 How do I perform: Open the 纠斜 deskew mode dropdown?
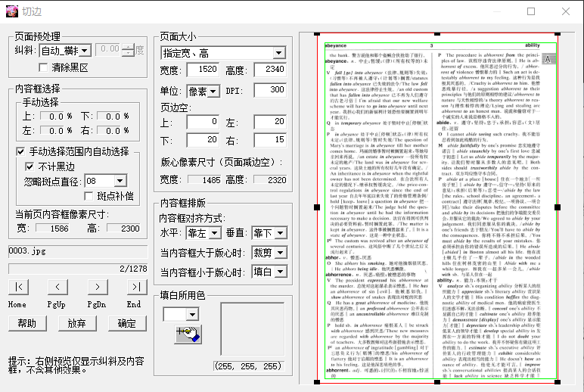point(85,50)
